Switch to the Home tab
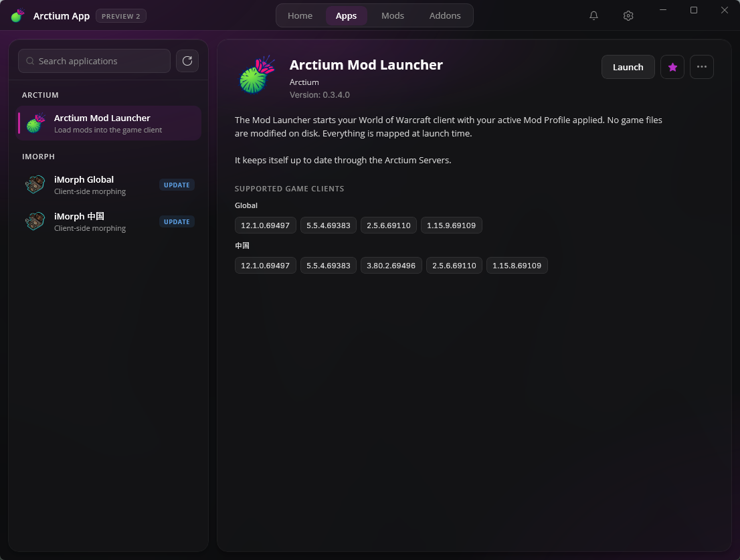The height and width of the screenshot is (560, 740). 300,15
